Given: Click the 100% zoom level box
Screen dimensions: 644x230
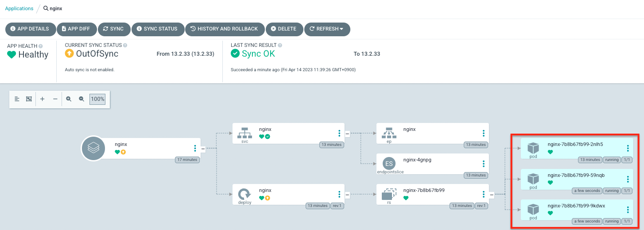Looking at the screenshot, I should pos(97,99).
